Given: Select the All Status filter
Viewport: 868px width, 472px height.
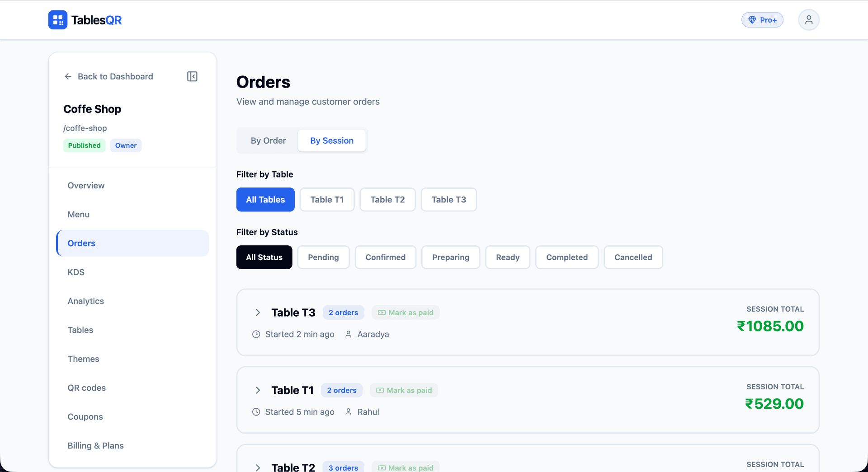Looking at the screenshot, I should (264, 257).
